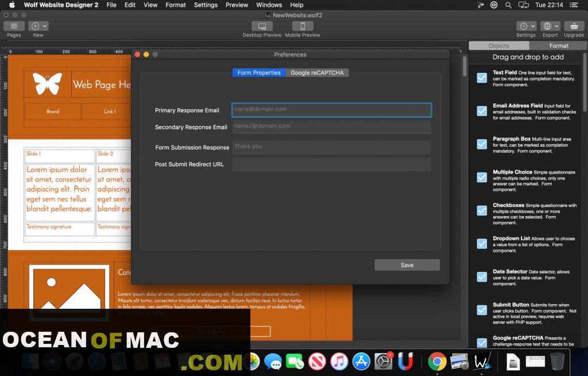Expand the Export dropdown arrow

[x=556, y=26]
